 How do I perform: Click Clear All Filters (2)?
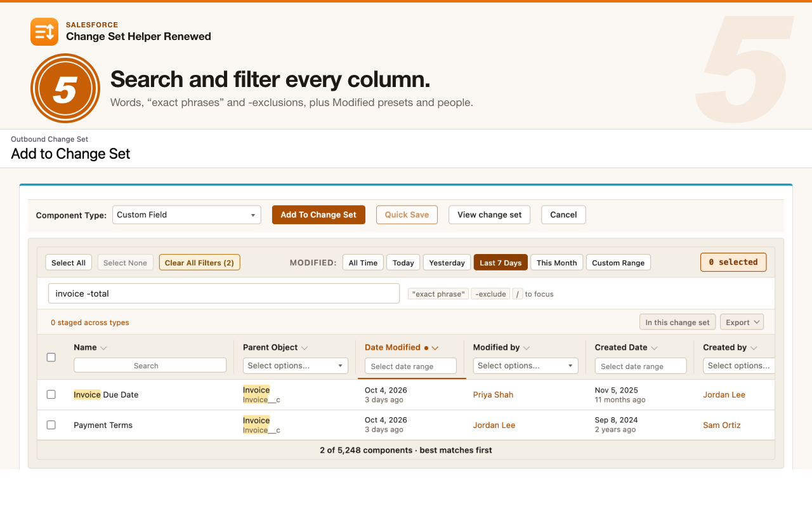click(x=199, y=262)
